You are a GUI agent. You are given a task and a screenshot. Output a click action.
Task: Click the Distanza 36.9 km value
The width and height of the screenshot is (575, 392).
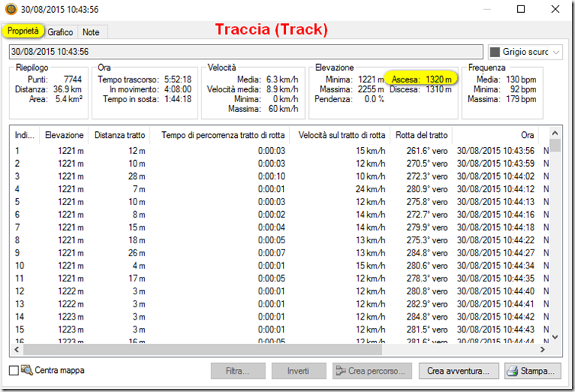67,89
